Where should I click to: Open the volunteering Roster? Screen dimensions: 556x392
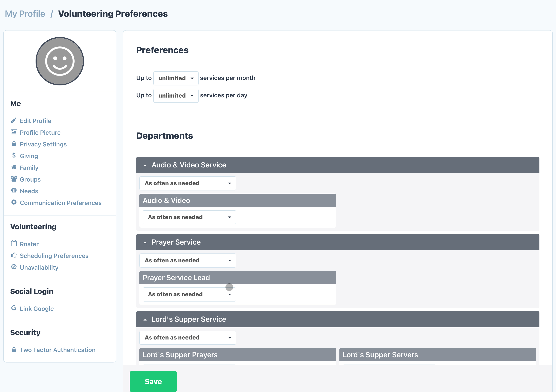click(29, 244)
